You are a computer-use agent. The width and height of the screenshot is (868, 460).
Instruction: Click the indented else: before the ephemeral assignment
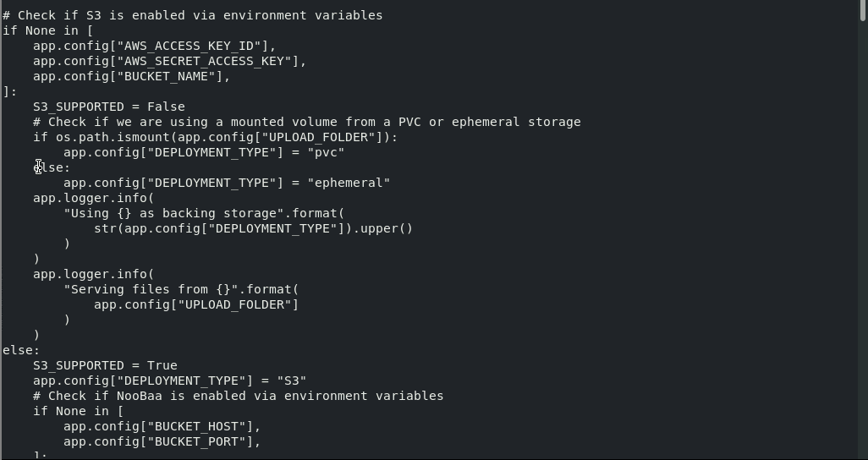point(52,167)
